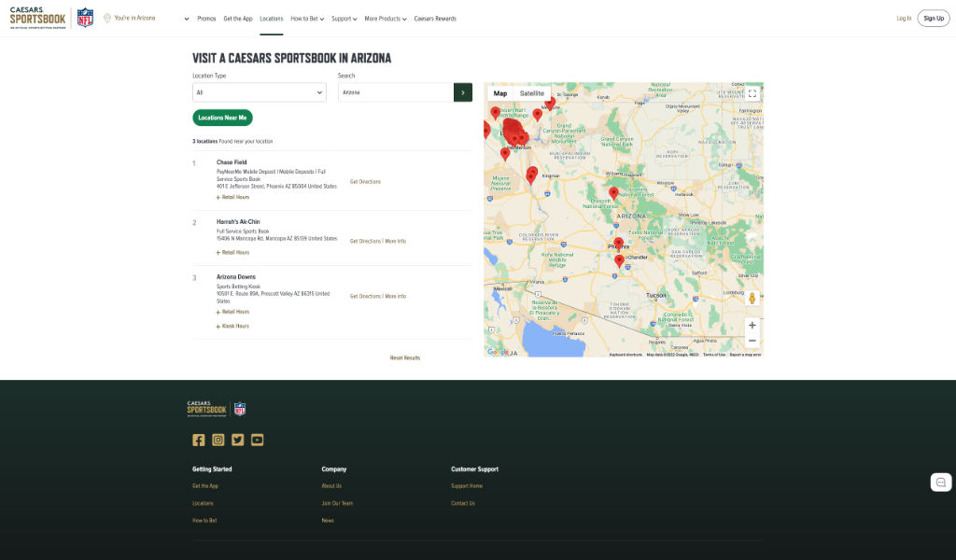Get directions to Arizona Downs

pos(365,296)
